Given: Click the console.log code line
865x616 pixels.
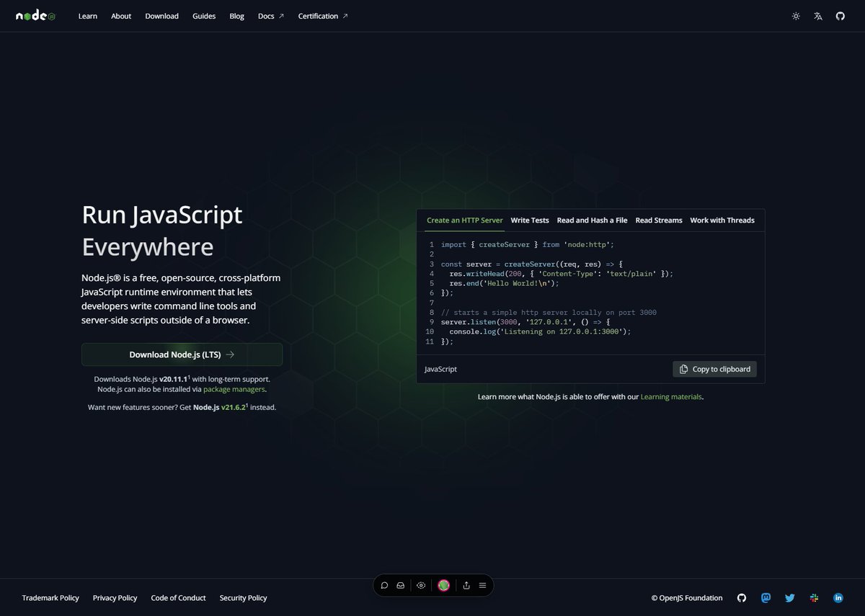Looking at the screenshot, I should coord(540,331).
